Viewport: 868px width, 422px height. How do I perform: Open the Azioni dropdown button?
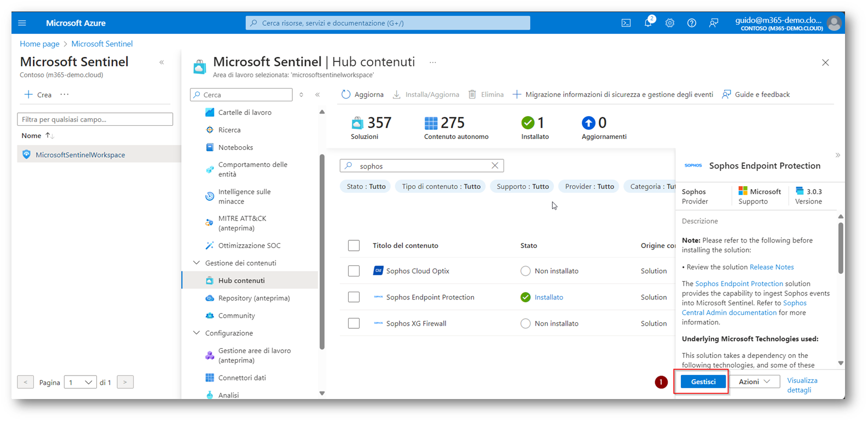click(755, 381)
